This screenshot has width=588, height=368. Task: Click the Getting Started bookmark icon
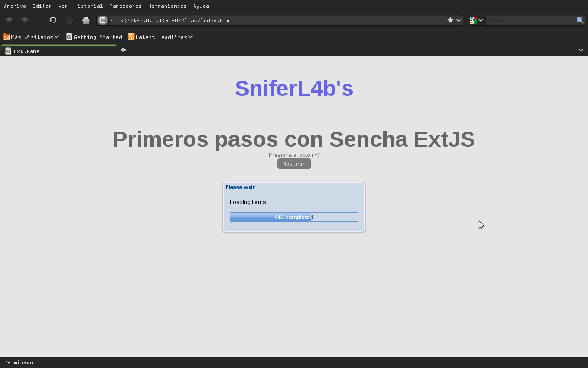tap(69, 36)
